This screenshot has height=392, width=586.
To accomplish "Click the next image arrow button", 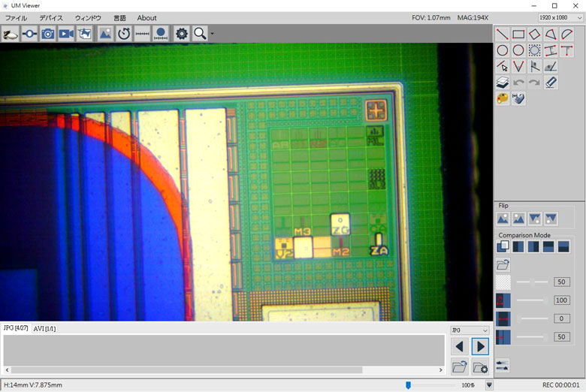I will [x=480, y=346].
